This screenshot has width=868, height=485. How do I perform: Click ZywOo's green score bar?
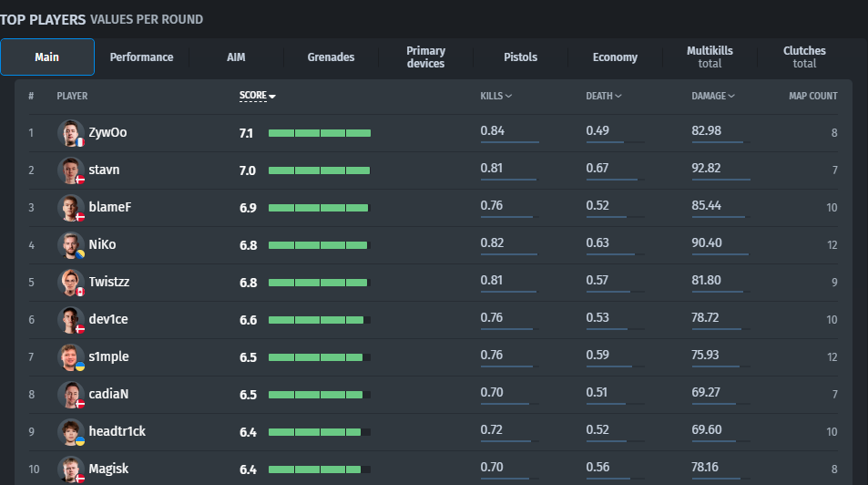coord(320,133)
